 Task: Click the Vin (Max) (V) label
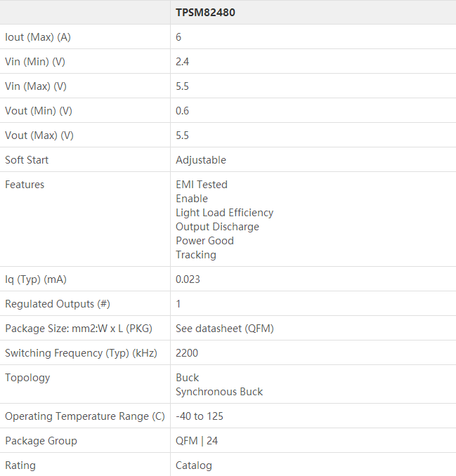36,86
